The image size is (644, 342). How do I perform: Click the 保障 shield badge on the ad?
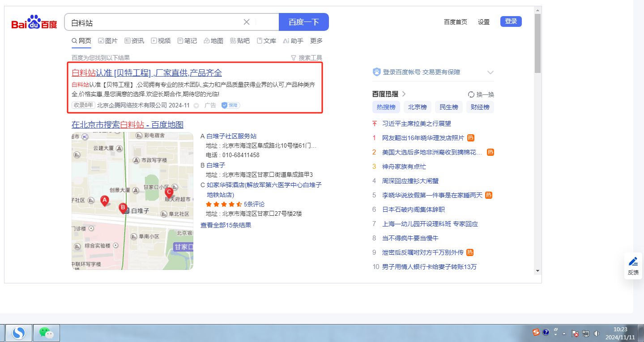coord(230,105)
